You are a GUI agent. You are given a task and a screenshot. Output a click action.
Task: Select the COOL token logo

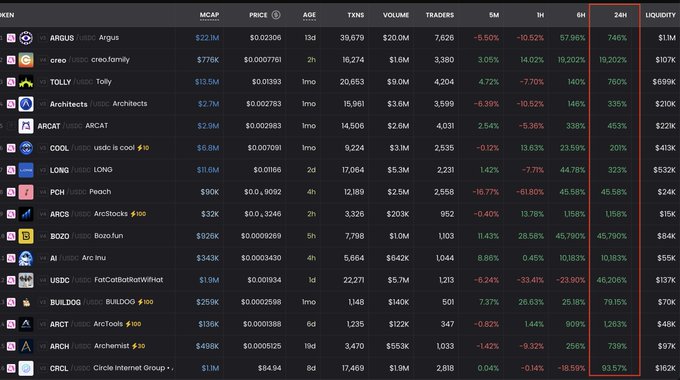tap(26, 148)
